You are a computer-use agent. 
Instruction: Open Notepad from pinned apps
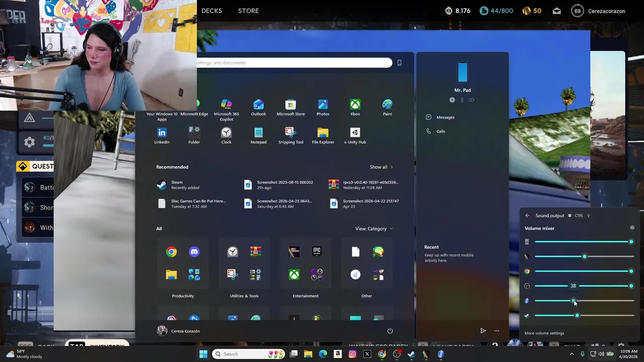tap(259, 136)
